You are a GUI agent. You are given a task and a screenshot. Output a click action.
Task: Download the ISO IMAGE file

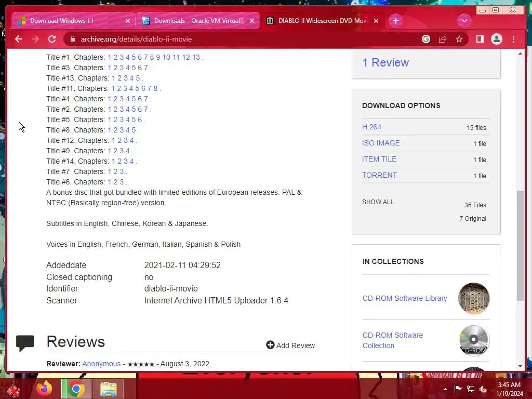click(381, 143)
